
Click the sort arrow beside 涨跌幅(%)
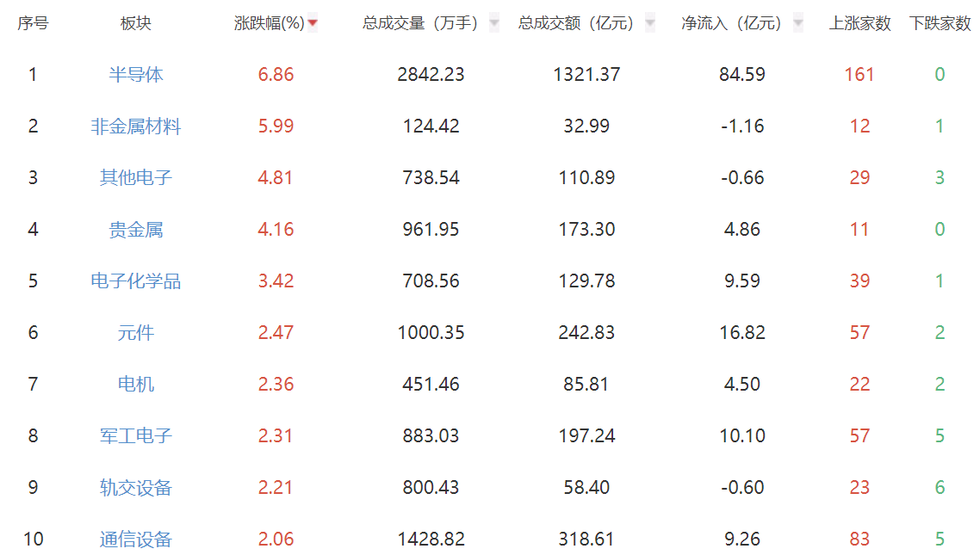pyautogui.click(x=312, y=23)
